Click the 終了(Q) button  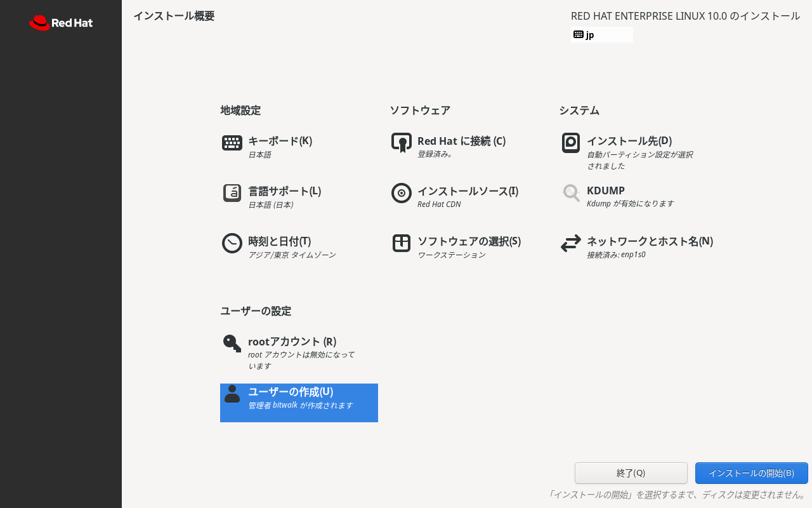pyautogui.click(x=631, y=473)
